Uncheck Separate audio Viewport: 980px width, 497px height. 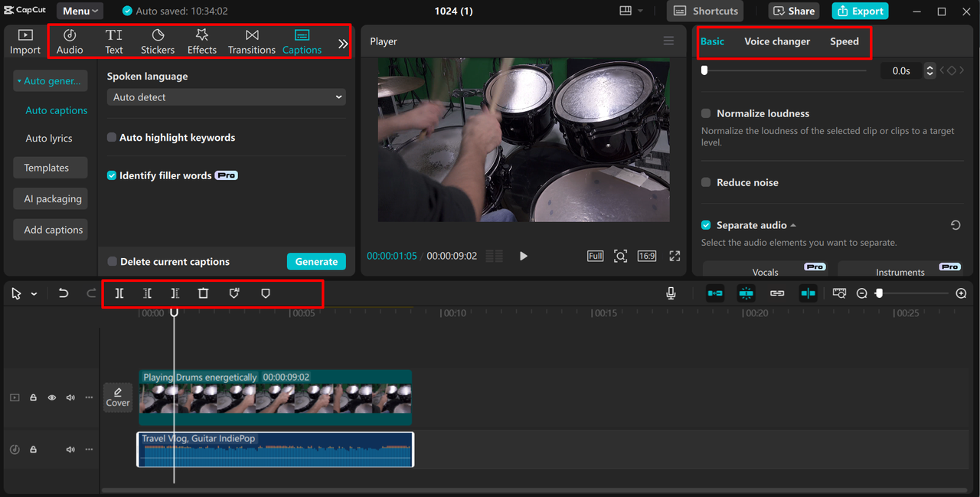(706, 225)
